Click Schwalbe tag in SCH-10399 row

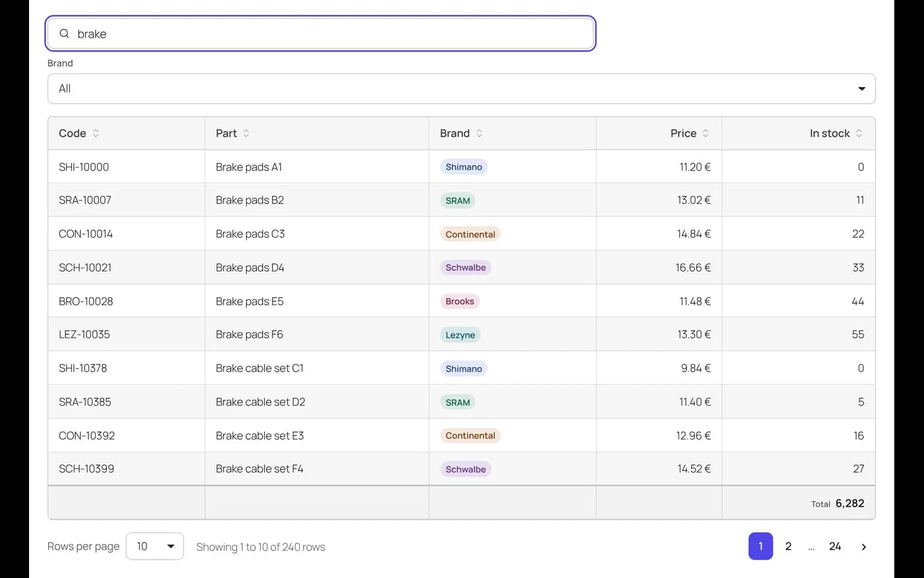tap(465, 470)
